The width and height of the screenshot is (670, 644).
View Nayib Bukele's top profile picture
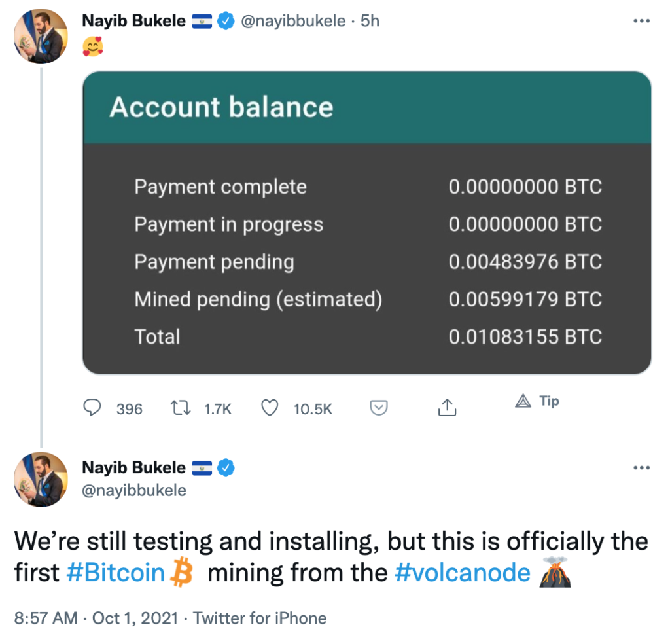41,37
